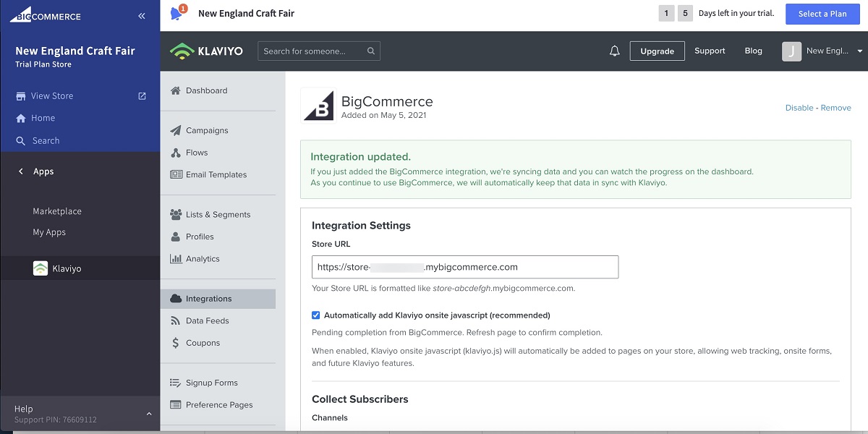Screen dimensions: 868x434
Task: Click the Store URL input field
Action: (464, 267)
